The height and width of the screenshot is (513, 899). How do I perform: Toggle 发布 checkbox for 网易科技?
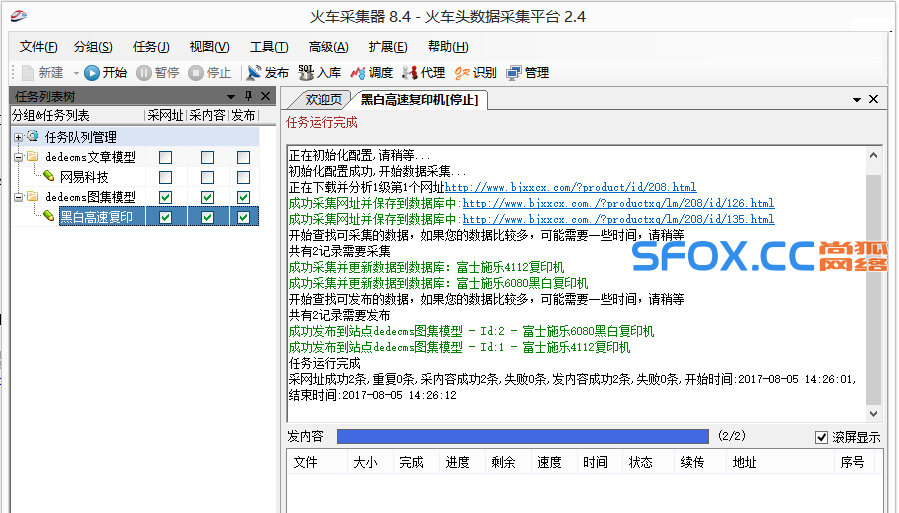click(244, 177)
